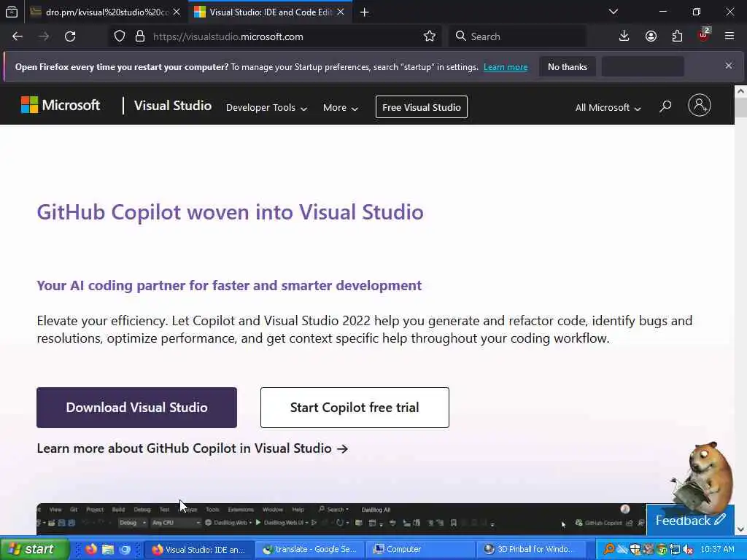Open a new tab with the plus icon
This screenshot has height=560, width=747.
(x=365, y=12)
